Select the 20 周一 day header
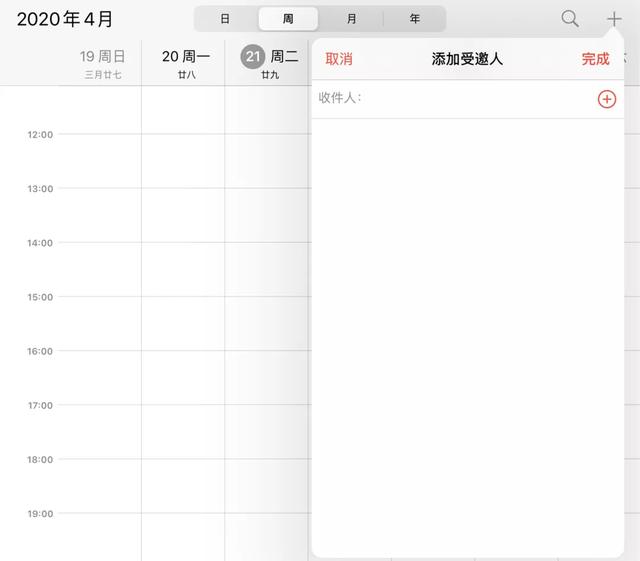The width and height of the screenshot is (640, 561). (186, 56)
